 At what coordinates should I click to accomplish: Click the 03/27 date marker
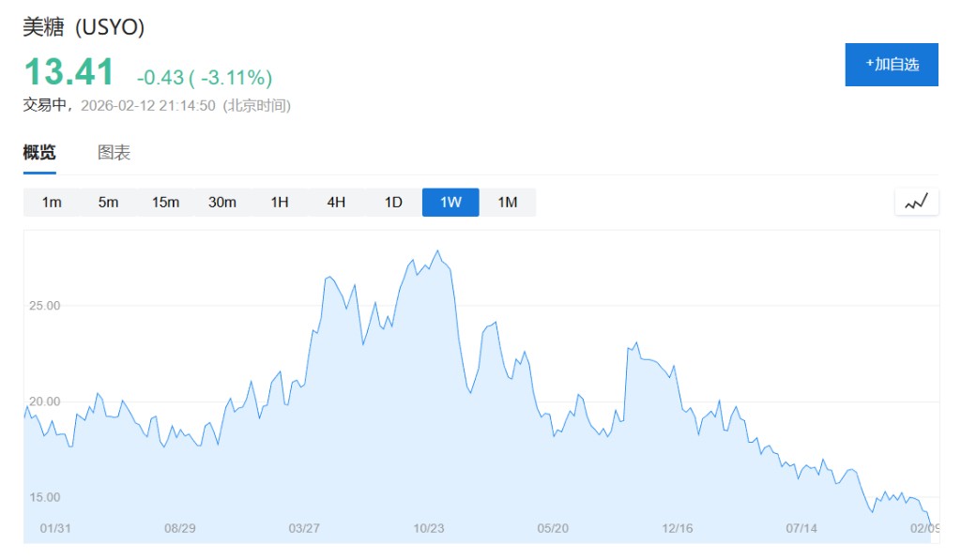pyautogui.click(x=304, y=529)
